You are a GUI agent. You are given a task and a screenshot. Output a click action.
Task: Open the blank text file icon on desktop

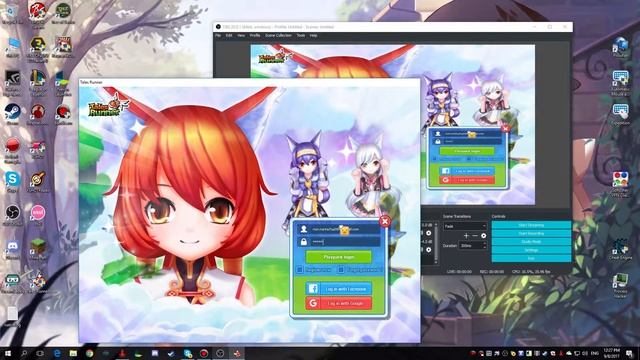pos(13,313)
